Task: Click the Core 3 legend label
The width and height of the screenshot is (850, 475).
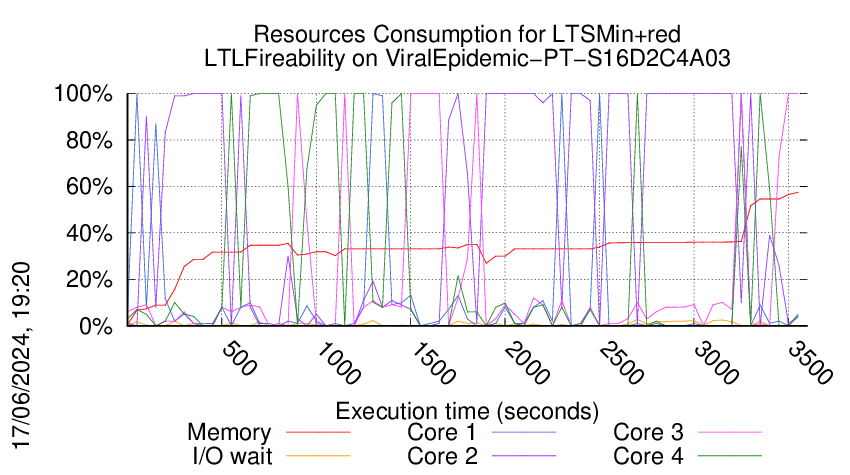Action: tap(648, 432)
